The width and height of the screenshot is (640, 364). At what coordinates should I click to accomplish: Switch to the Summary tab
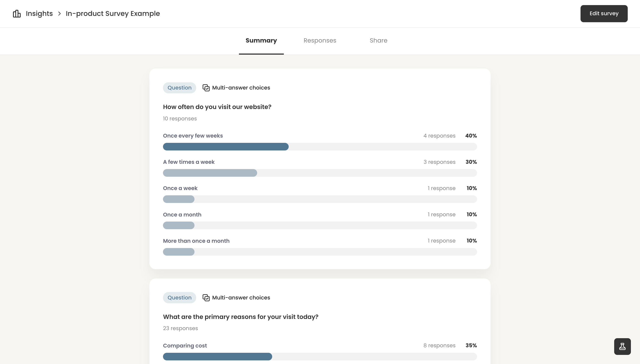pyautogui.click(x=261, y=40)
